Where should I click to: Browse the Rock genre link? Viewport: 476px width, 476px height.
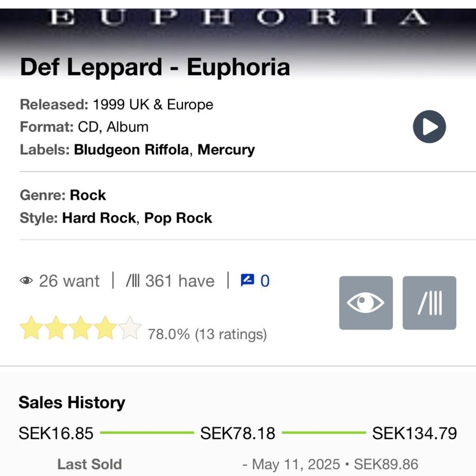88,195
